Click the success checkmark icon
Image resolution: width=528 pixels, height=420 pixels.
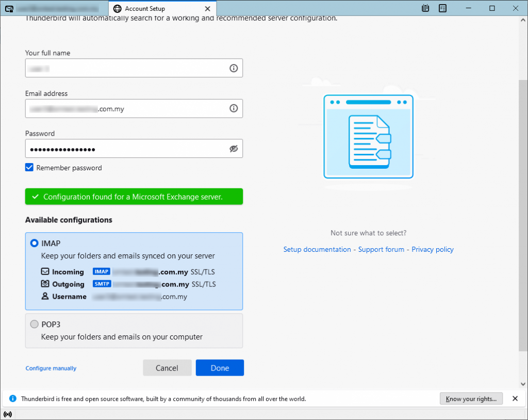(36, 197)
